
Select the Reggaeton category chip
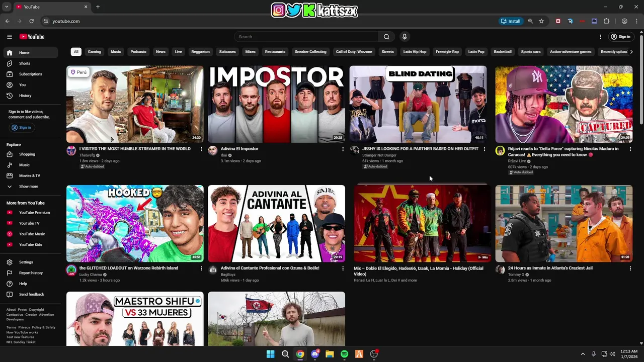200,52
